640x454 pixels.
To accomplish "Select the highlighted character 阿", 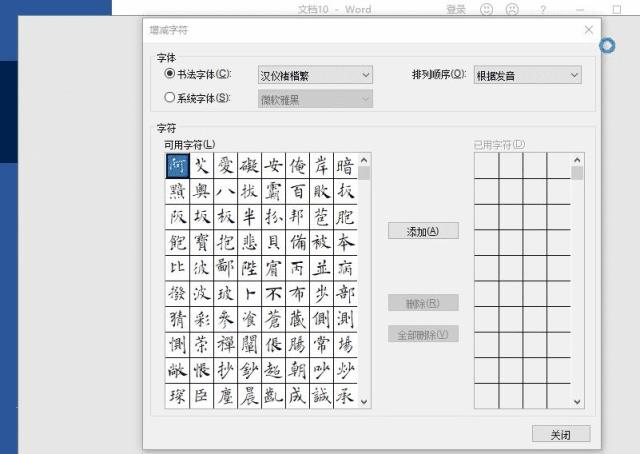I will (x=178, y=166).
